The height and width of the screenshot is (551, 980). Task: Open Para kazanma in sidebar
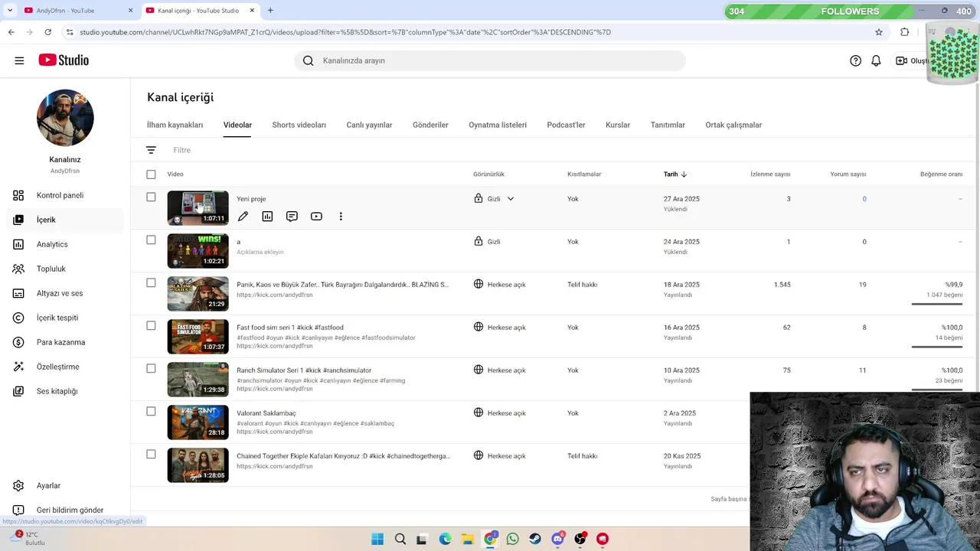(x=65, y=342)
